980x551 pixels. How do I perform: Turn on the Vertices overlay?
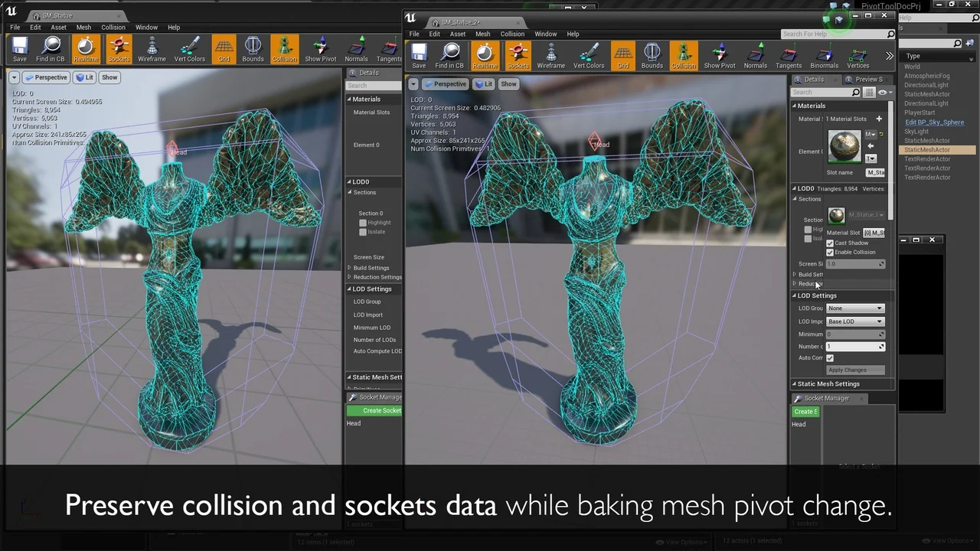tap(857, 54)
